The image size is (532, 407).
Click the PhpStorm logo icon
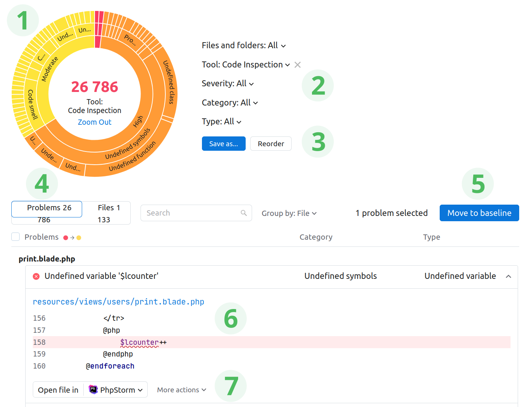[x=92, y=389]
